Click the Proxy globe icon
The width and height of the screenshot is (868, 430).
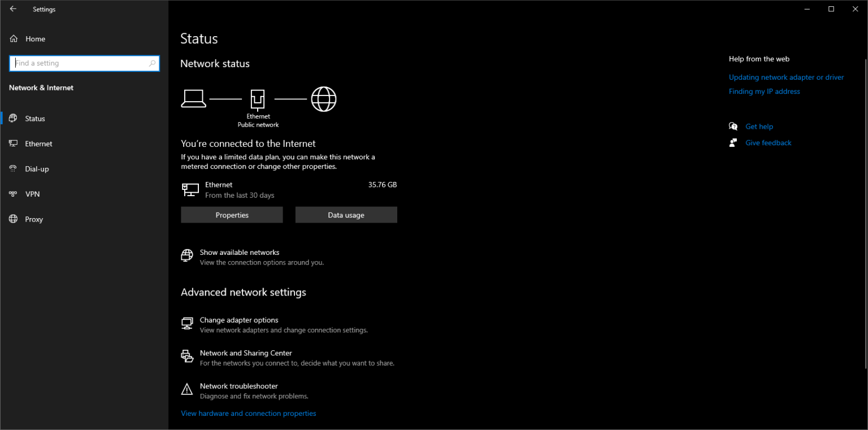13,219
